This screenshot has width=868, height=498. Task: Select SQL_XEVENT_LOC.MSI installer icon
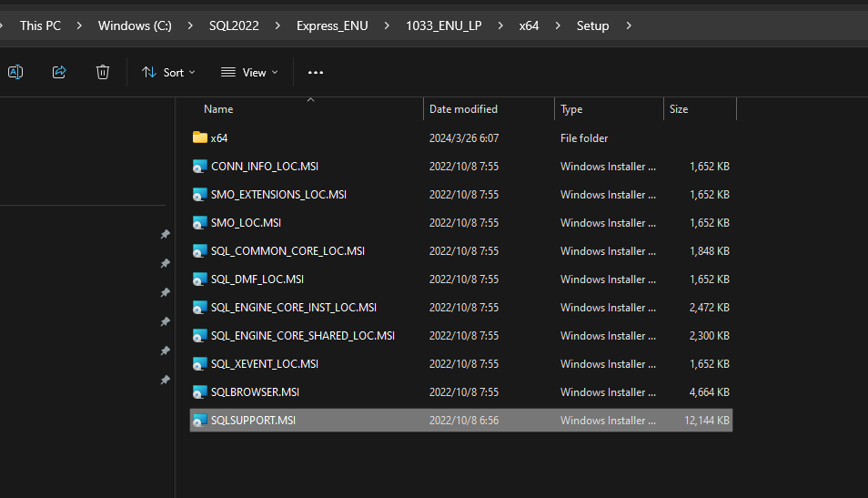pos(200,364)
